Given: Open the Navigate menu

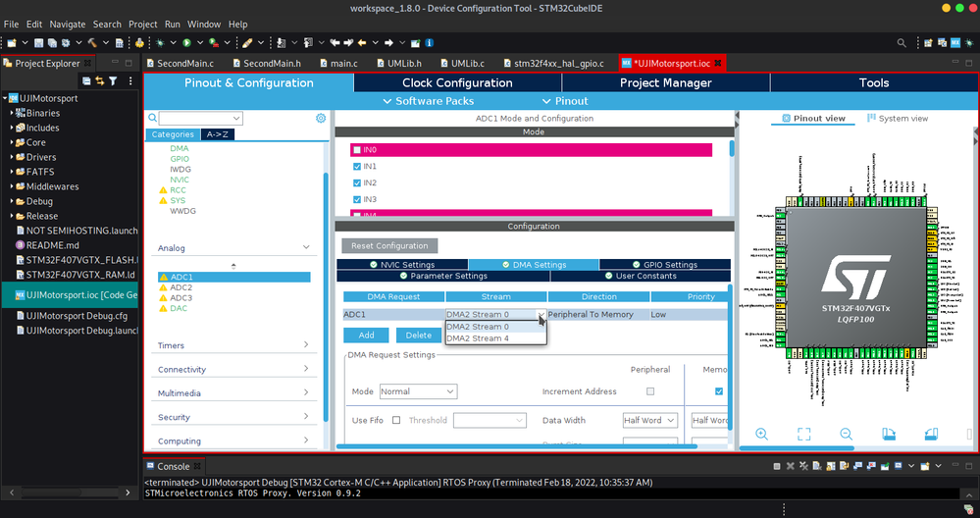Looking at the screenshot, I should tap(67, 25).
